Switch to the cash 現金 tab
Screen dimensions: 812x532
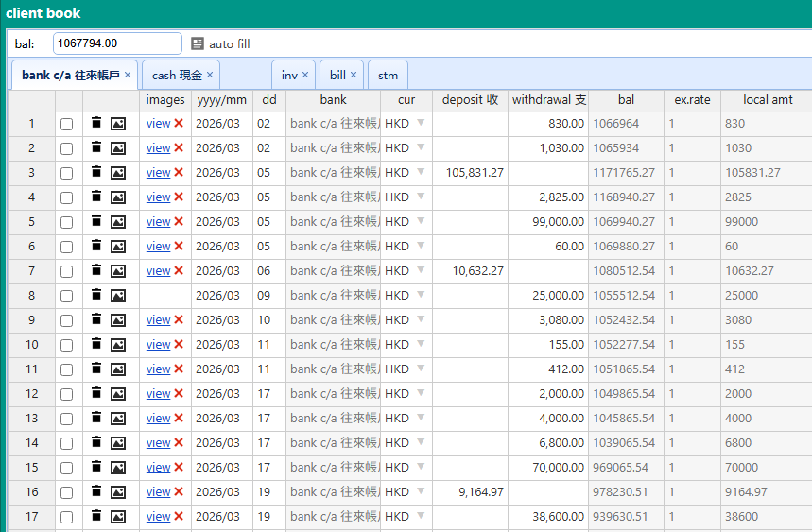click(x=177, y=75)
